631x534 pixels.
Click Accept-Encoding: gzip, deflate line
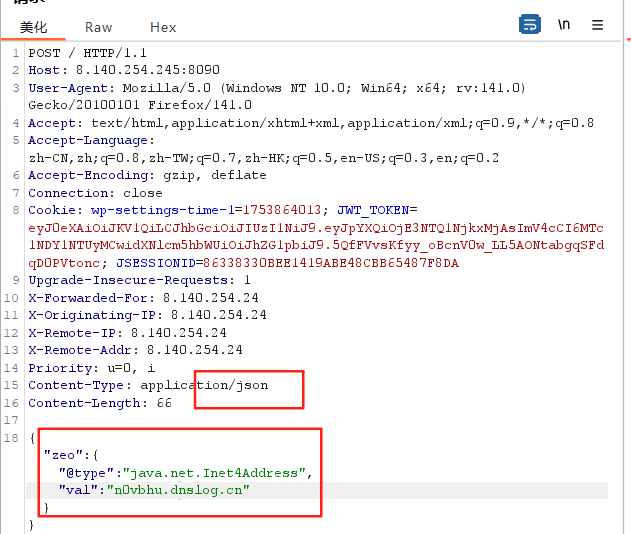pyautogui.click(x=147, y=175)
